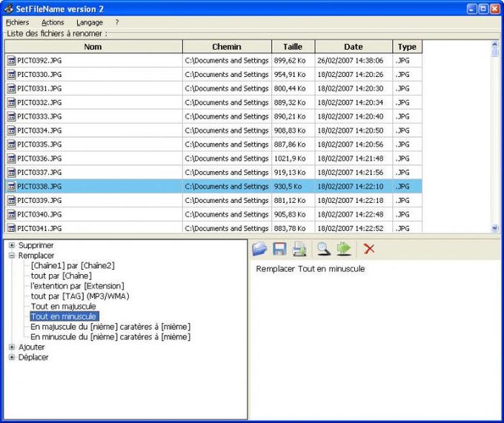This screenshot has height=423, width=504.
Task: Select 'Tout en majuscule' option
Action: point(63,306)
